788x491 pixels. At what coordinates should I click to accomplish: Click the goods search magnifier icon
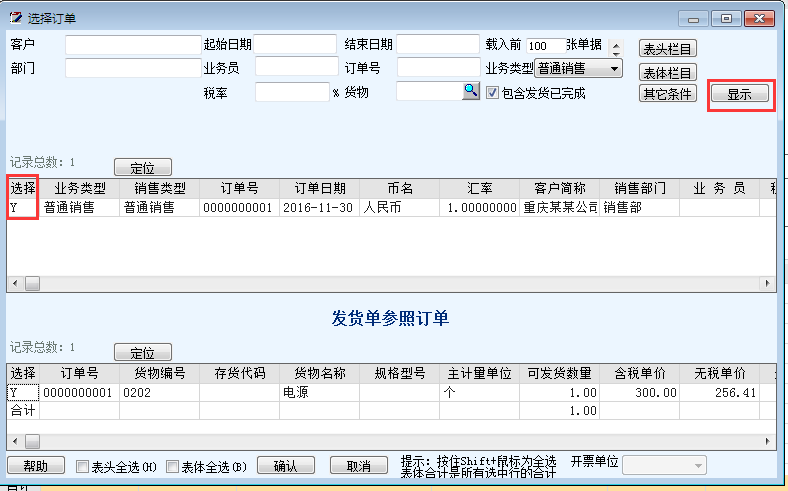(x=470, y=92)
